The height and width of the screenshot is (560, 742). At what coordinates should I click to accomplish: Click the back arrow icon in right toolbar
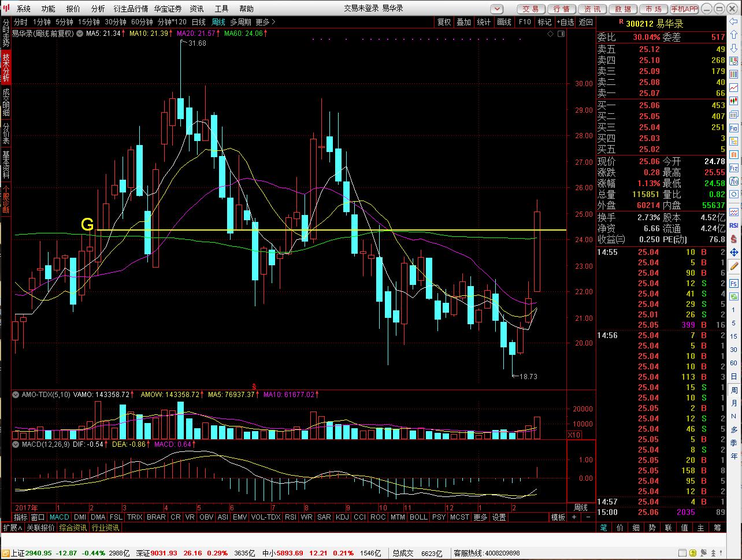pos(734,22)
